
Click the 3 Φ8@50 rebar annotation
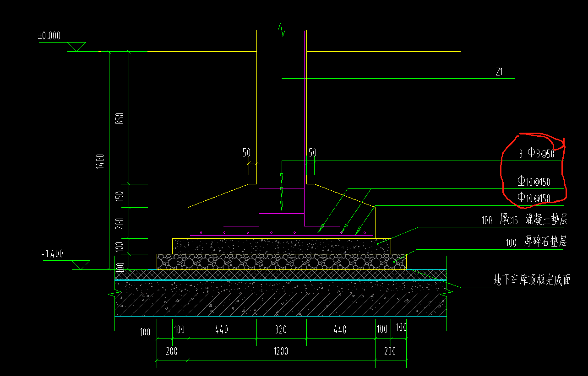pyautogui.click(x=537, y=154)
